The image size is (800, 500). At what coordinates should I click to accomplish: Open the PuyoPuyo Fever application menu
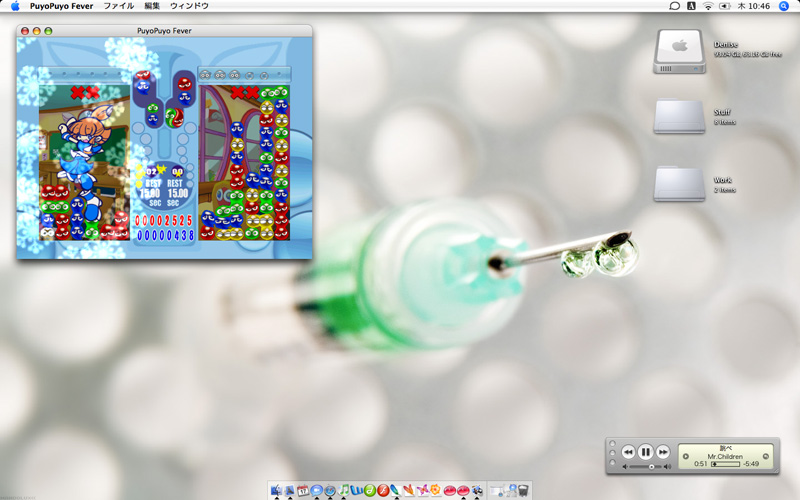tap(61, 6)
